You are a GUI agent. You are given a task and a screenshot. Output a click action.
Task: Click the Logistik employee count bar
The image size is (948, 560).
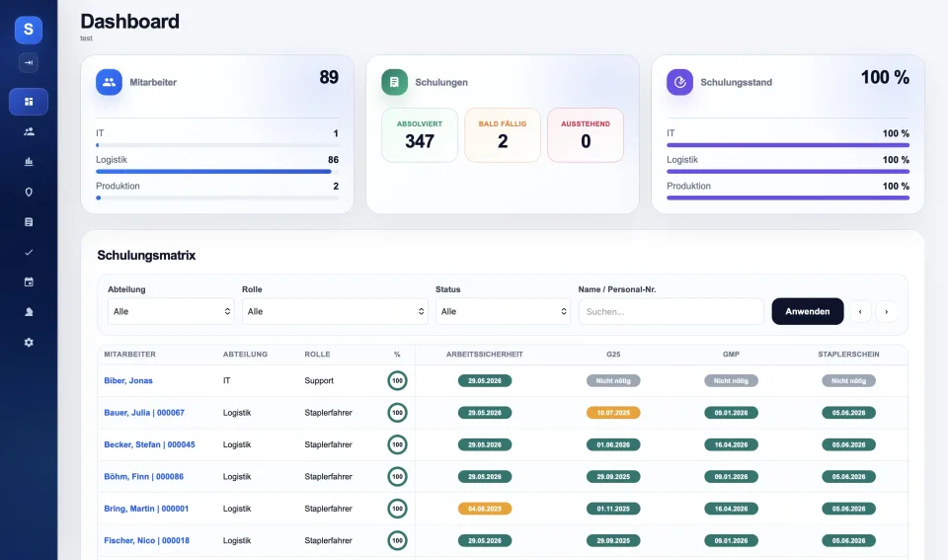(217, 172)
